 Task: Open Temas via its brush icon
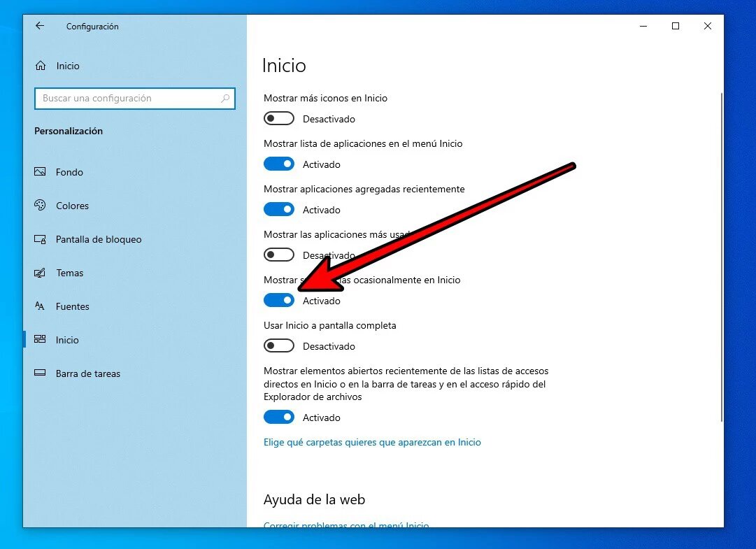click(41, 273)
